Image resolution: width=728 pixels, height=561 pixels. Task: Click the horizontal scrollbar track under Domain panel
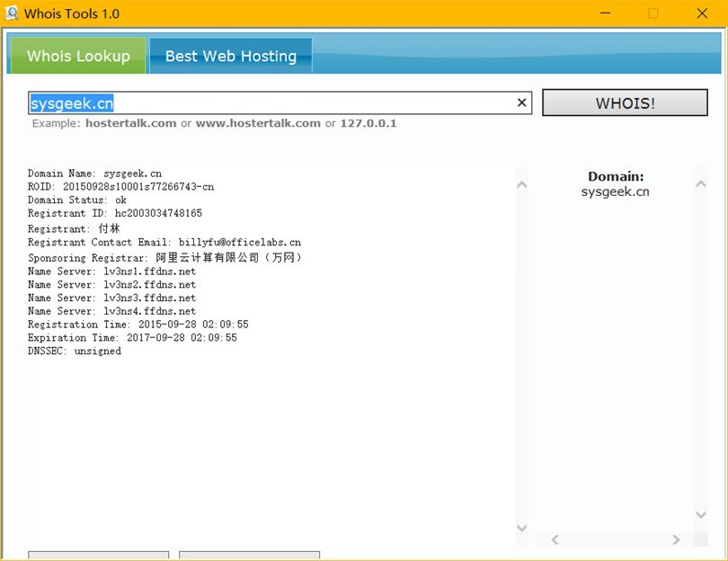click(616, 539)
